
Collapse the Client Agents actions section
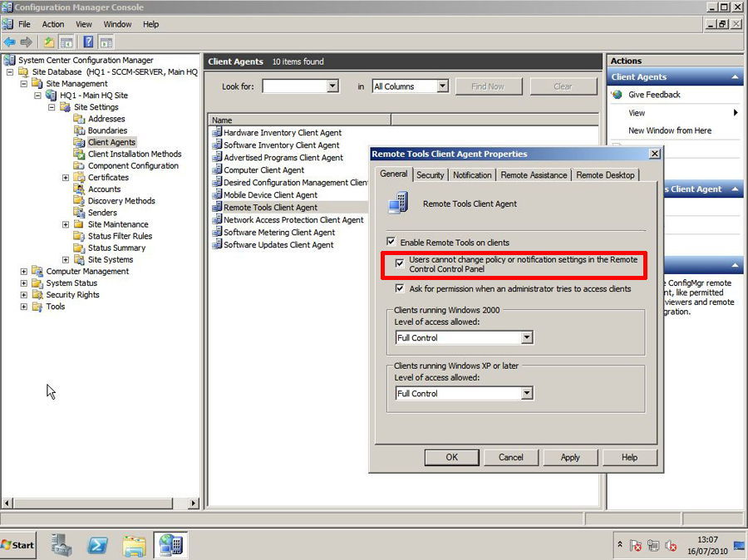point(736,76)
